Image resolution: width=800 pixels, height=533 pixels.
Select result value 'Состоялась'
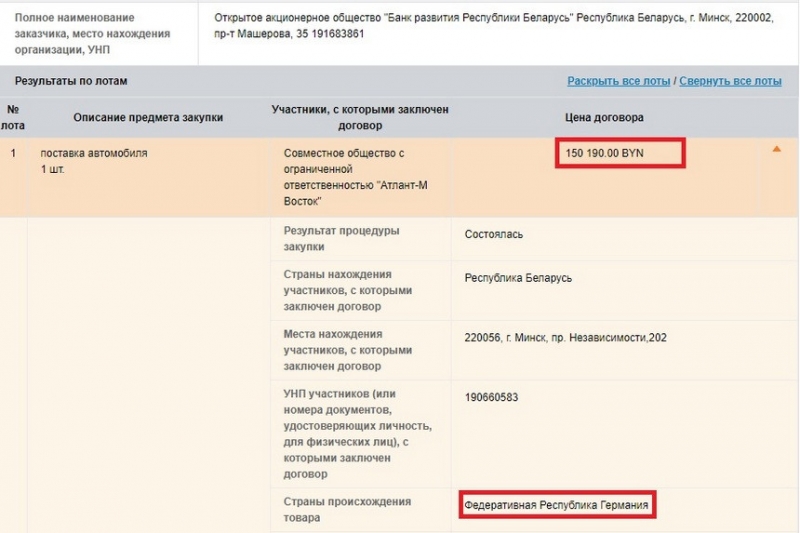pos(493,235)
